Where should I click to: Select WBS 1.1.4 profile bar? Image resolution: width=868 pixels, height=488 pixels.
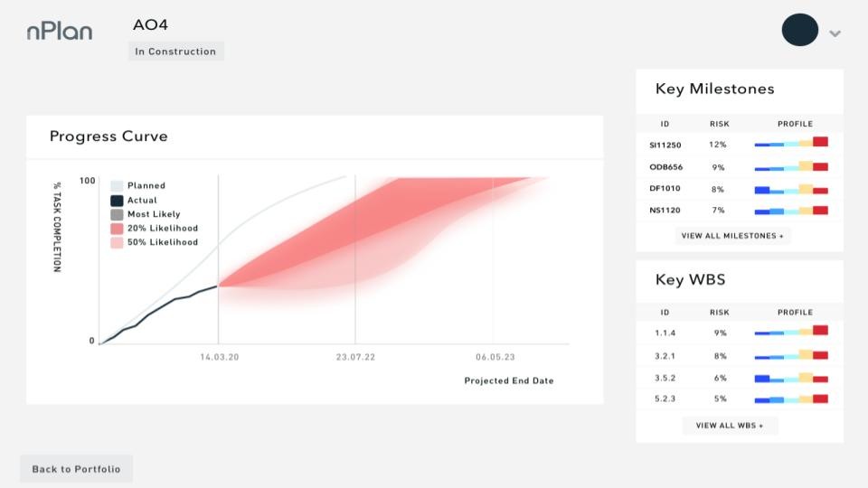[791, 331]
